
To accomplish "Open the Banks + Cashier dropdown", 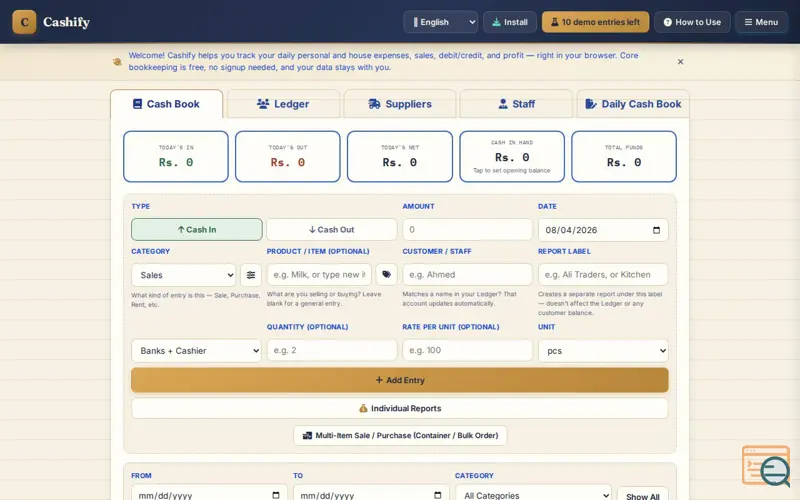I will click(x=196, y=351).
